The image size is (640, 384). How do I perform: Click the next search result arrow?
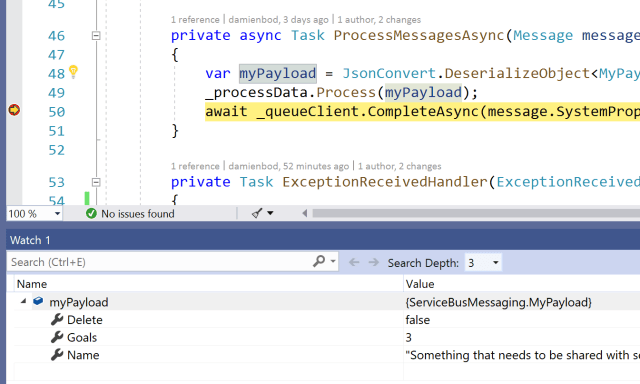[373, 262]
